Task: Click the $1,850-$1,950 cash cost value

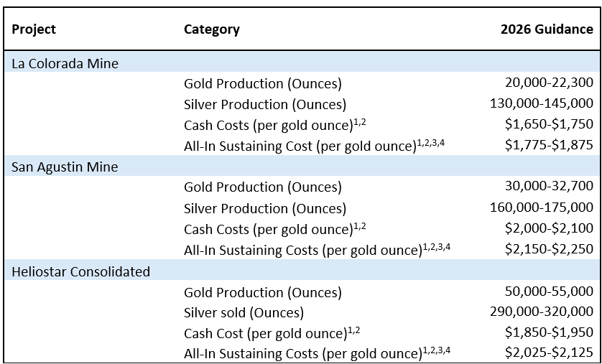Action: tap(549, 333)
